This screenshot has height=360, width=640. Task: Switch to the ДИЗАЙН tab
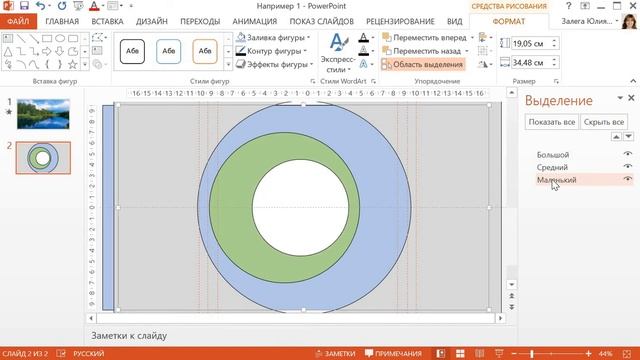tap(152, 21)
